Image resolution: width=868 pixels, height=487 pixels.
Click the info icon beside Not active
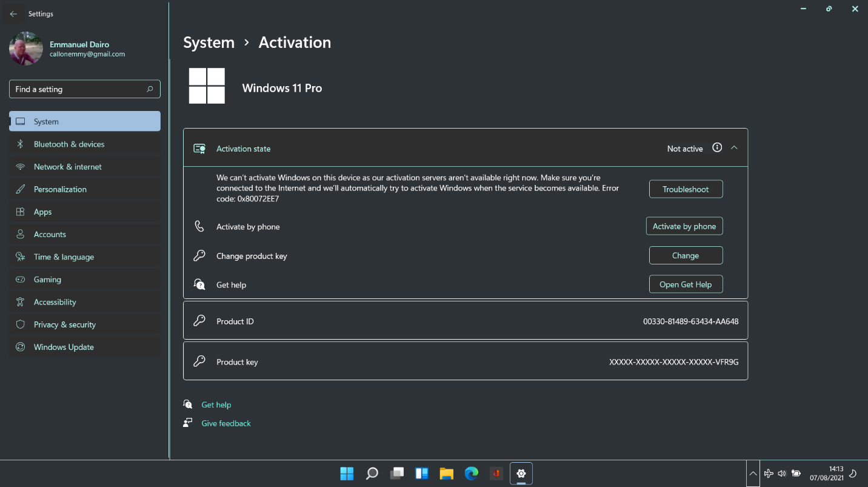tap(717, 147)
